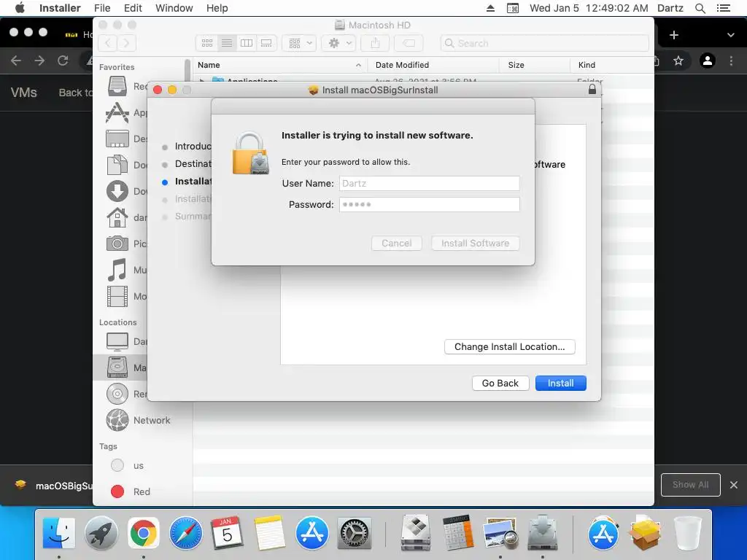Screen dimensions: 747x560
Task: Sort by Size column header
Action: [535, 65]
